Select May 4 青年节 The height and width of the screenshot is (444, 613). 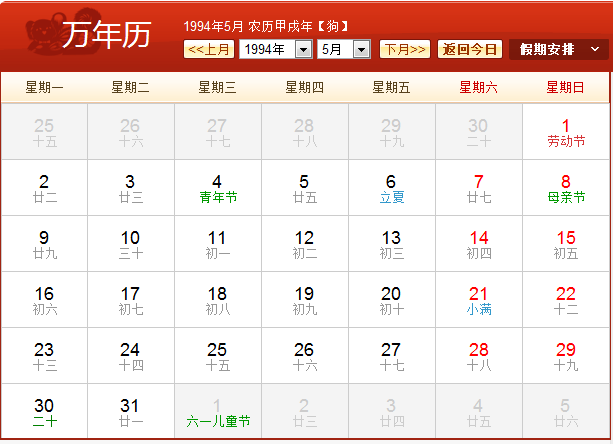click(x=218, y=188)
